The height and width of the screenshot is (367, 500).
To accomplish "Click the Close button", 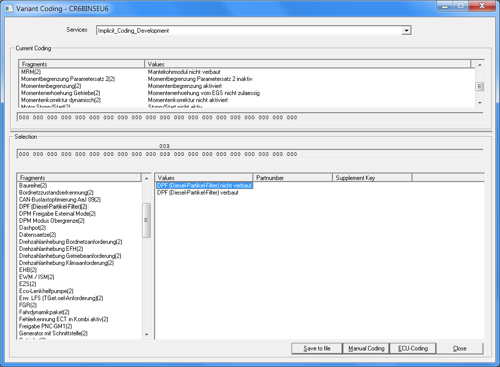I will click(459, 348).
